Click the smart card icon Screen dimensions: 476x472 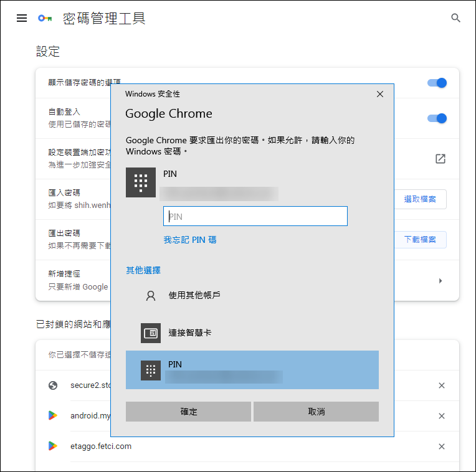[x=151, y=333]
